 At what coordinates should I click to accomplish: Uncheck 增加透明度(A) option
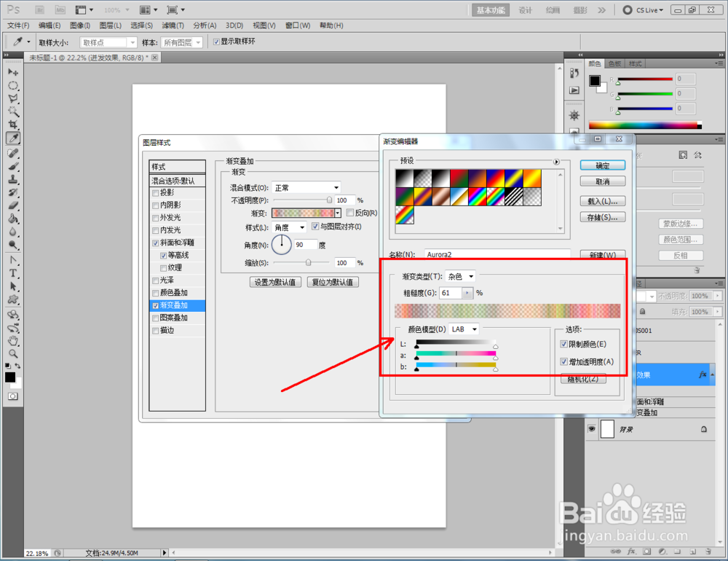563,361
